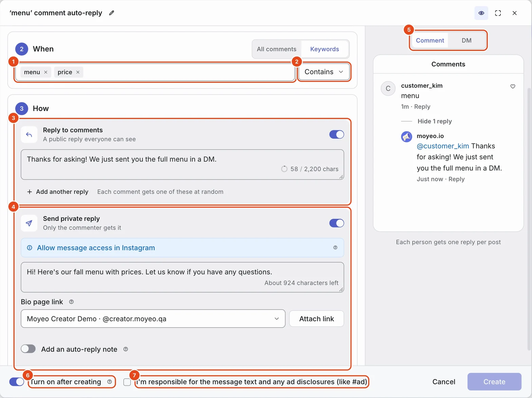Switch off the Turn on after creating toggle
This screenshot has width=532, height=398.
(x=17, y=382)
